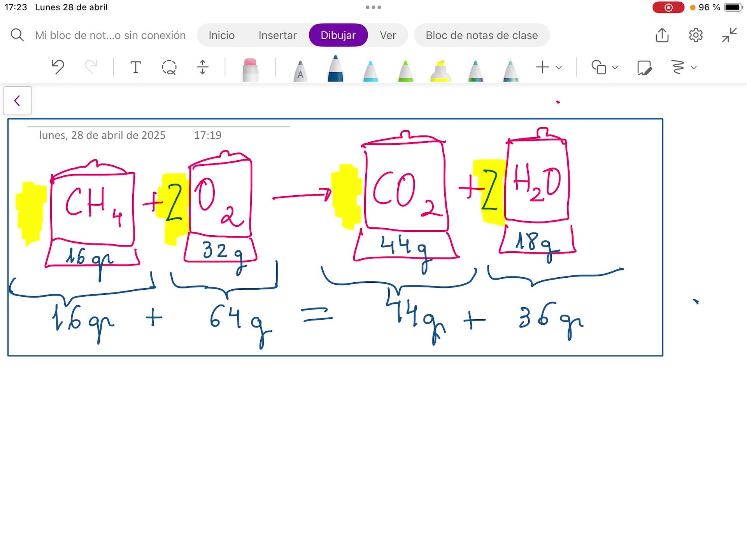
Task: Switch to the Inicio tab
Action: pyautogui.click(x=221, y=35)
